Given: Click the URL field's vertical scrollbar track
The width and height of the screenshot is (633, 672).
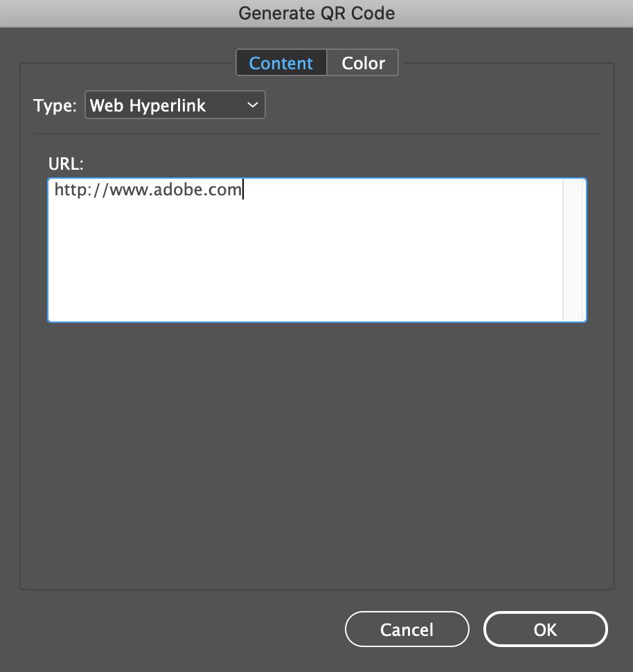Looking at the screenshot, I should (573, 250).
